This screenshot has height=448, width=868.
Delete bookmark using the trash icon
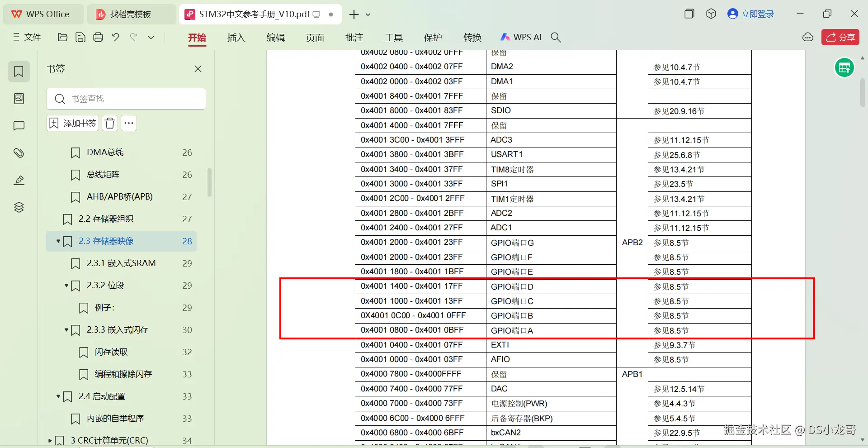[x=110, y=123]
